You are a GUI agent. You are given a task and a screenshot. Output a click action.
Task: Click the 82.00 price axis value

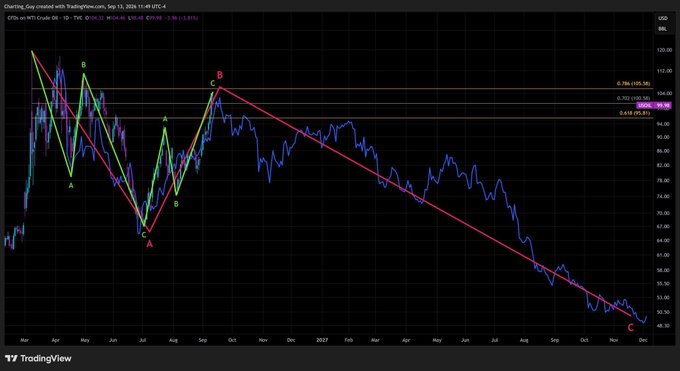[x=664, y=165]
